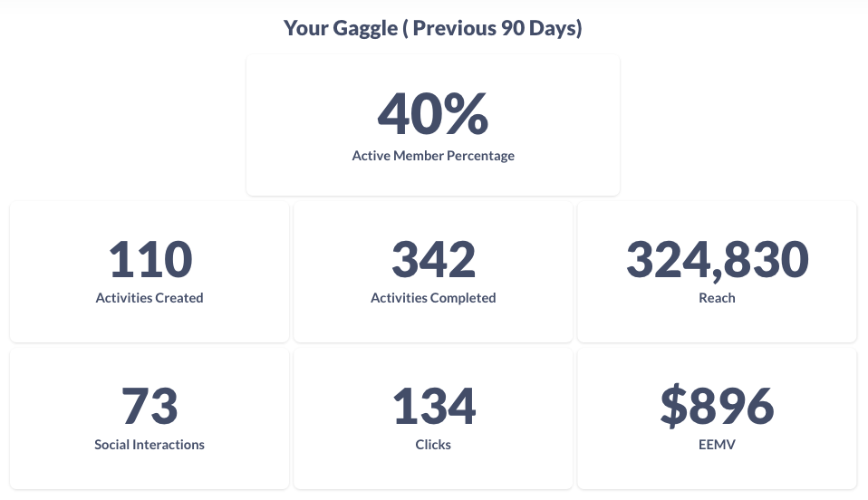
Task: Select the EEMV label
Action: coord(717,445)
